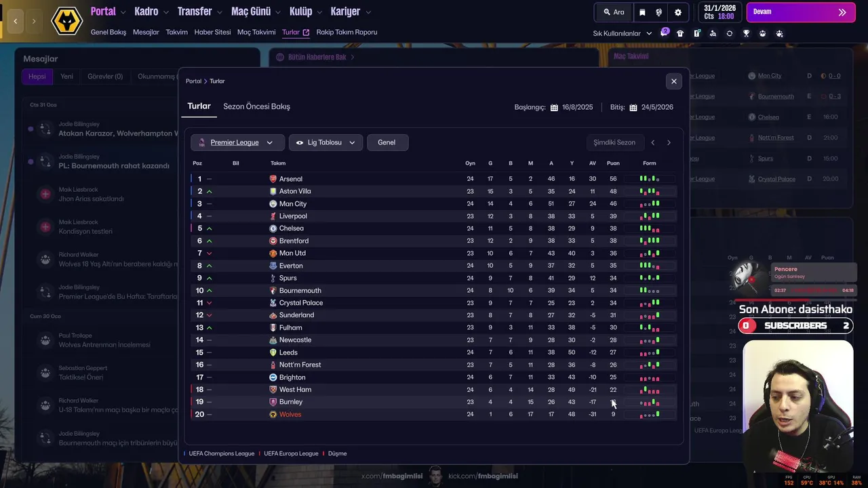
Task: Open the Portal dropdown menu
Action: click(108, 12)
